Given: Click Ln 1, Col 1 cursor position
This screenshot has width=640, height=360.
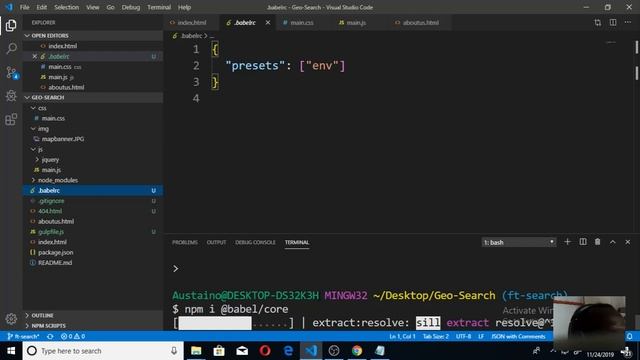Looking at the screenshot, I should coord(402,336).
